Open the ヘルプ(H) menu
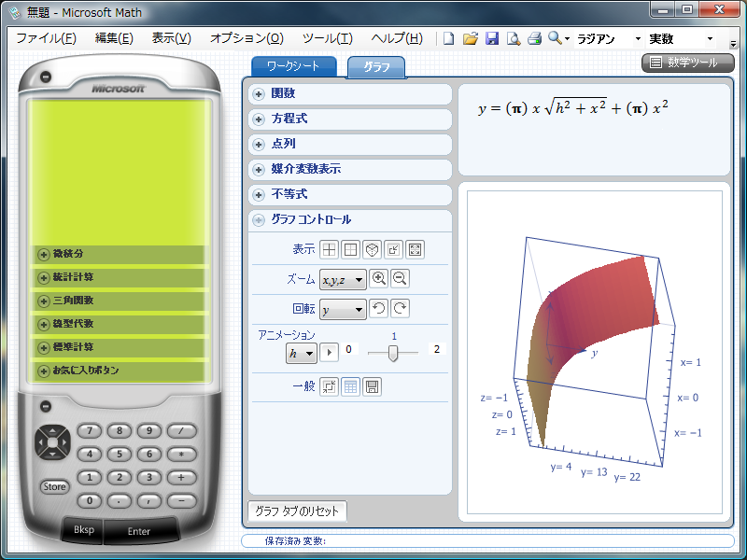This screenshot has width=747, height=560. (x=397, y=38)
